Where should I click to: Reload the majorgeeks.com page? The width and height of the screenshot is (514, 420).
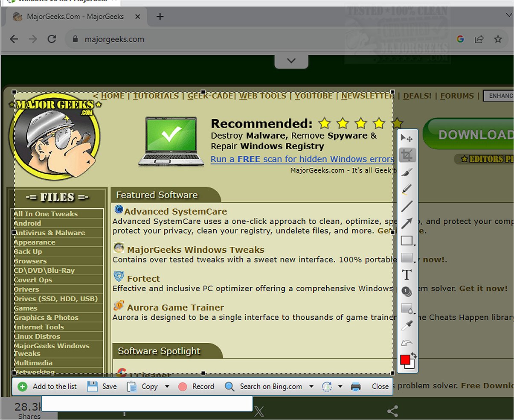(52, 39)
